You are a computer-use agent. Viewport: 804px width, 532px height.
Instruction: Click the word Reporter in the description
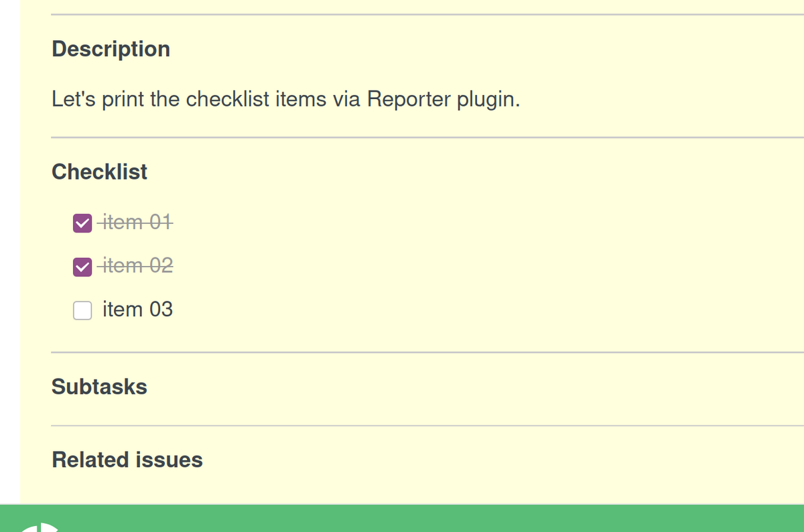(409, 98)
